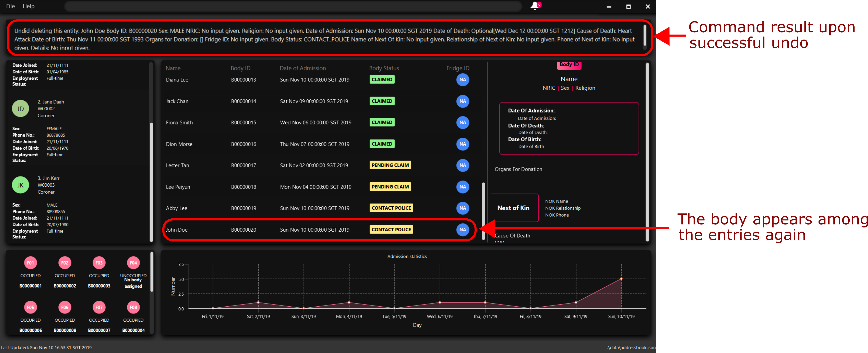
Task: Select fridge F07 circle icon
Action: (x=99, y=307)
